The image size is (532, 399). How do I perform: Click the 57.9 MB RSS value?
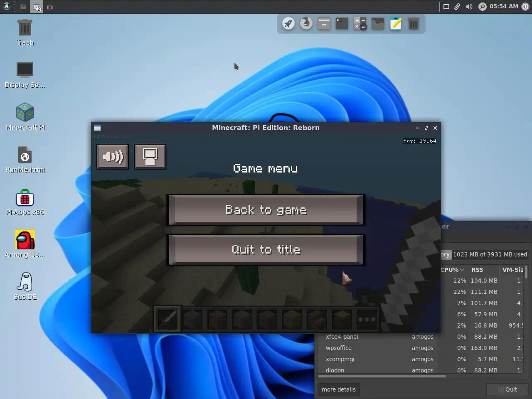(485, 314)
